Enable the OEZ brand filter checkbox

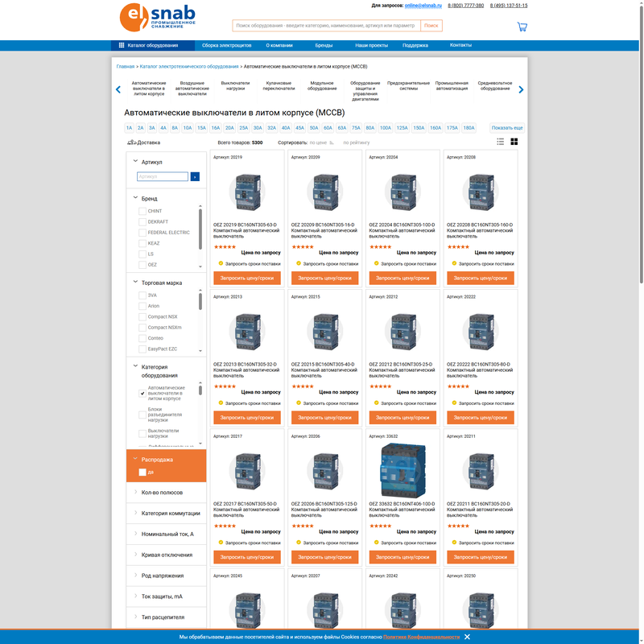[142, 265]
